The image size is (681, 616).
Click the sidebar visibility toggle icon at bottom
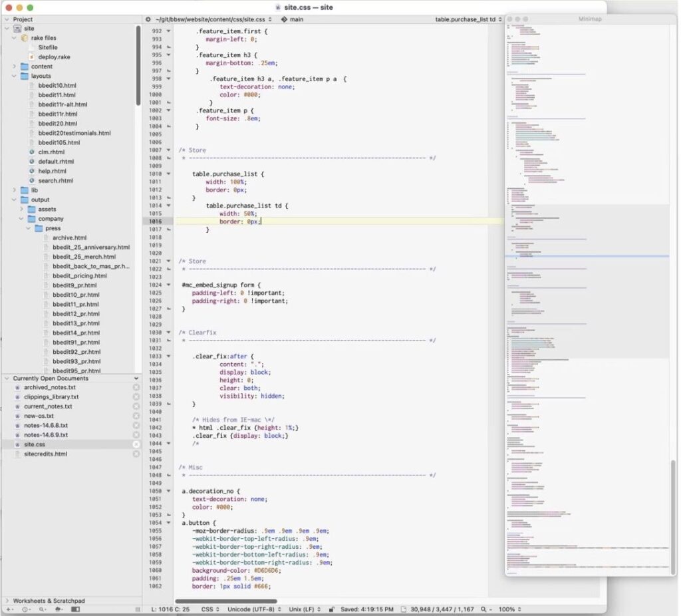click(75, 609)
